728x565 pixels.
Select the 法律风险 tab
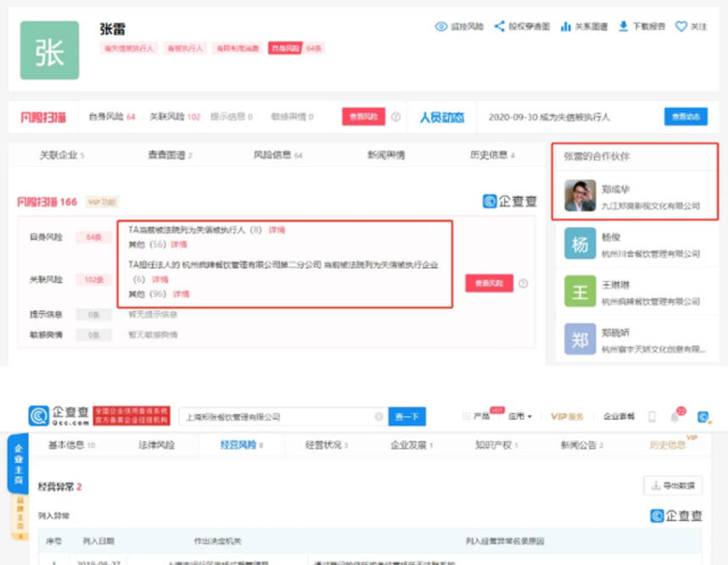[x=156, y=445]
